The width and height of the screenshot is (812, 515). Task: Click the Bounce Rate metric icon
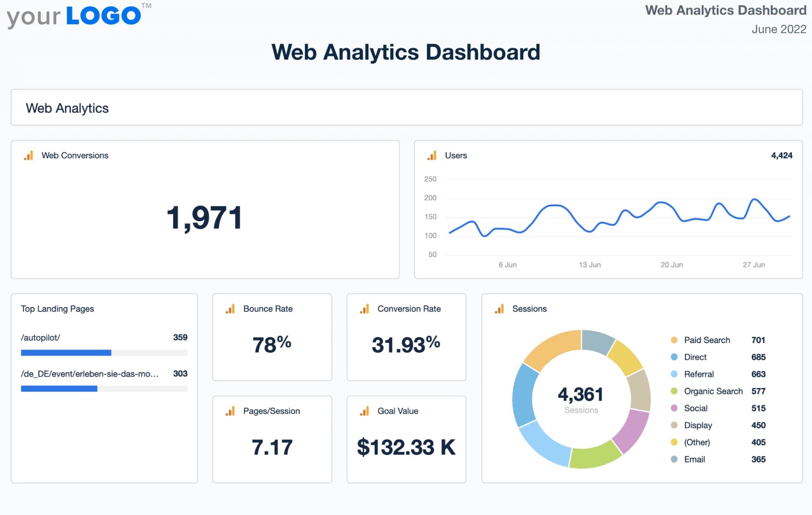click(230, 309)
